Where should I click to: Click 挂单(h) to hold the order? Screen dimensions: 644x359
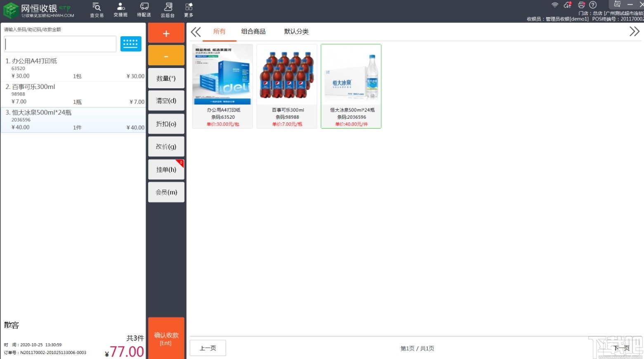click(x=166, y=169)
